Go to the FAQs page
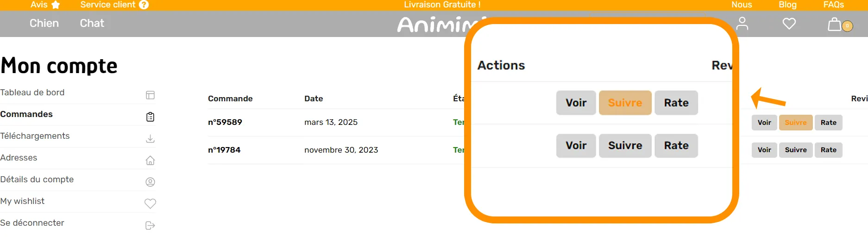The image size is (868, 247). (834, 5)
